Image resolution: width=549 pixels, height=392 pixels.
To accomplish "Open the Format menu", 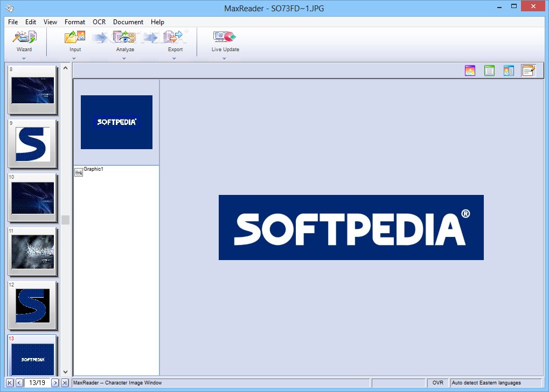I will point(74,22).
